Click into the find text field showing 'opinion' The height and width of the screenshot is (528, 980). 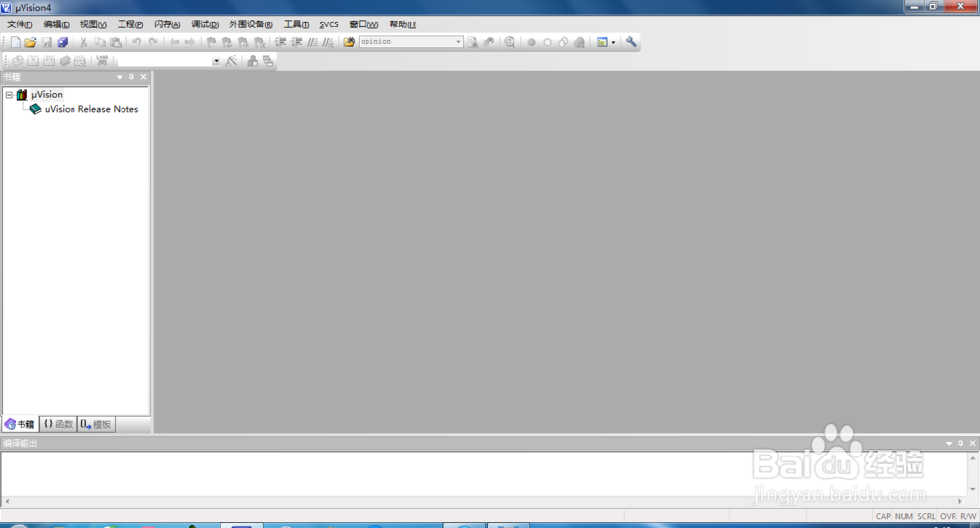point(407,42)
